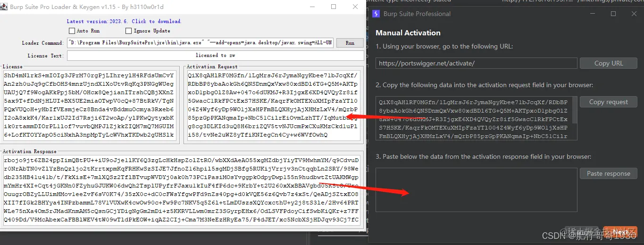Minimize the Burp Suite Professional window
This screenshot has height=245, width=644.
592,14
